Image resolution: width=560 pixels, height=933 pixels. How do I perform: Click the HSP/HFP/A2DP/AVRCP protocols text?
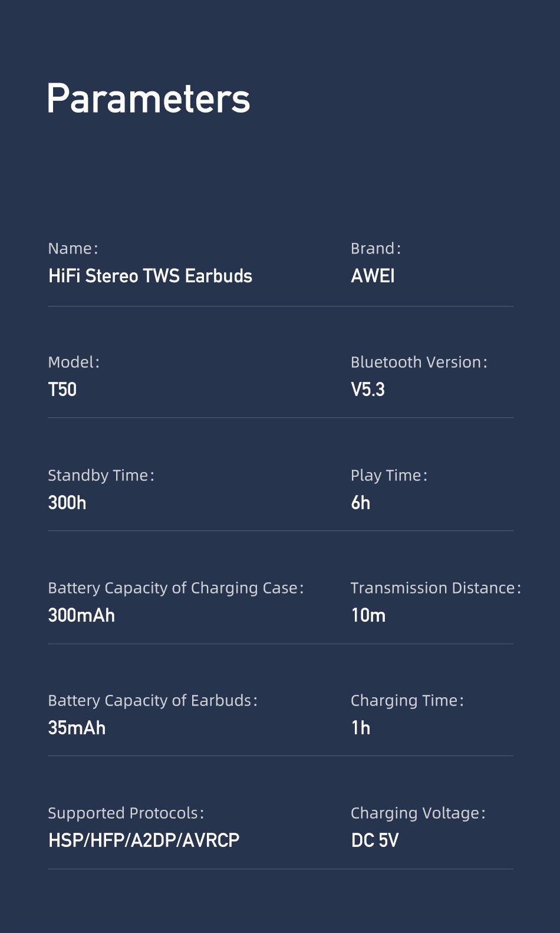144,840
